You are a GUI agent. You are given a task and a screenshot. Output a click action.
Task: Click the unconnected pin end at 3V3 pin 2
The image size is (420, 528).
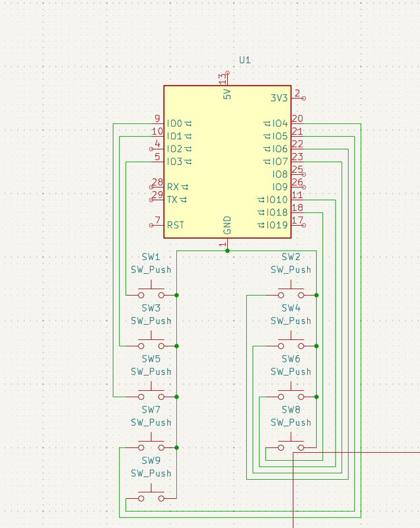[304, 98]
